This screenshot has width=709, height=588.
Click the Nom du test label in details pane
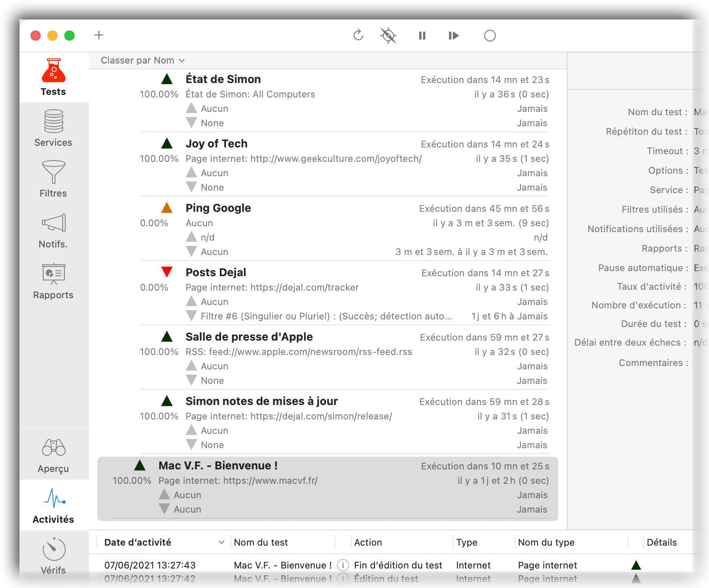tap(657, 112)
